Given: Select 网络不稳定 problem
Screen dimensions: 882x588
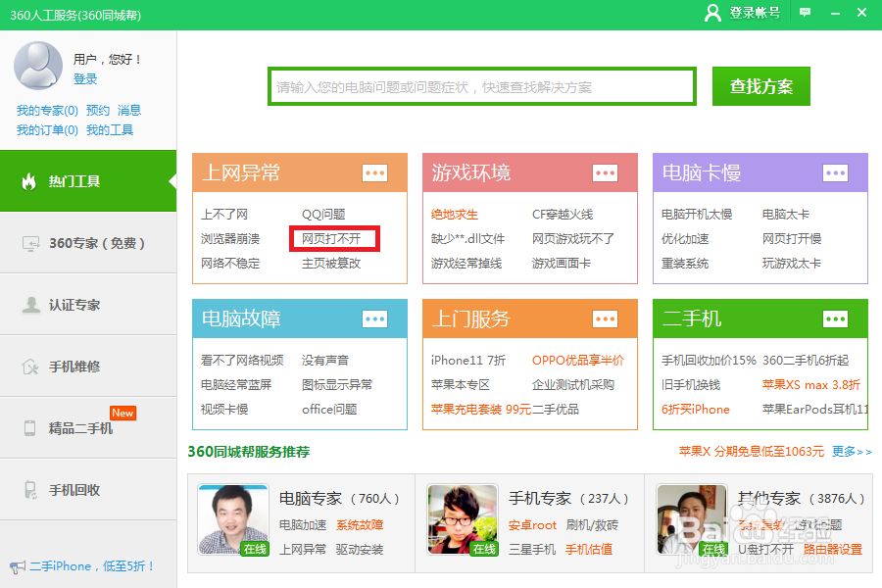Looking at the screenshot, I should click(x=230, y=264).
